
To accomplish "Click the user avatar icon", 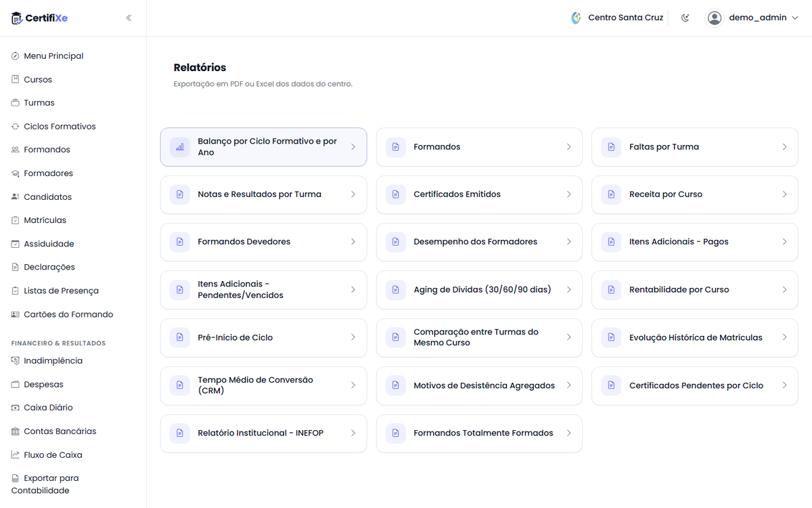I will point(715,18).
